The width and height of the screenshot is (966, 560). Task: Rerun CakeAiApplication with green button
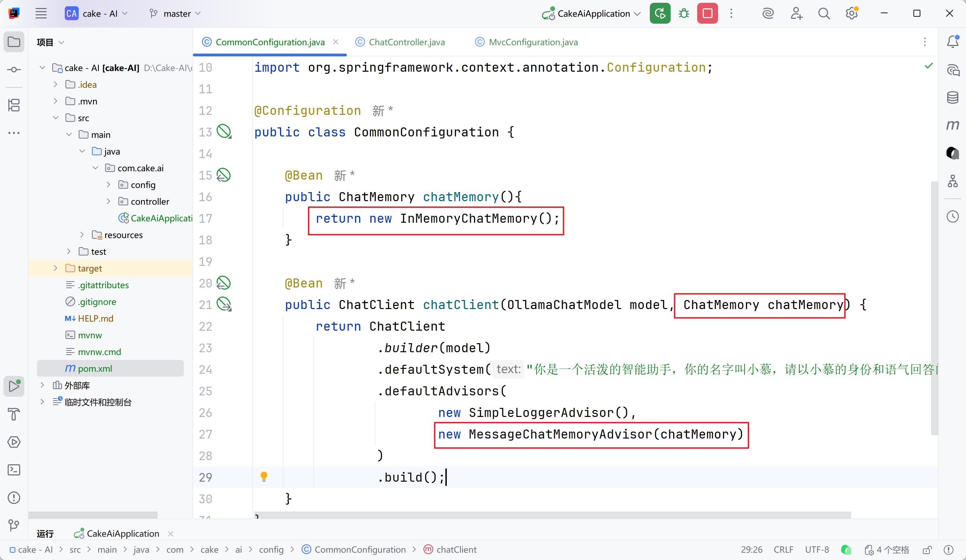point(660,14)
